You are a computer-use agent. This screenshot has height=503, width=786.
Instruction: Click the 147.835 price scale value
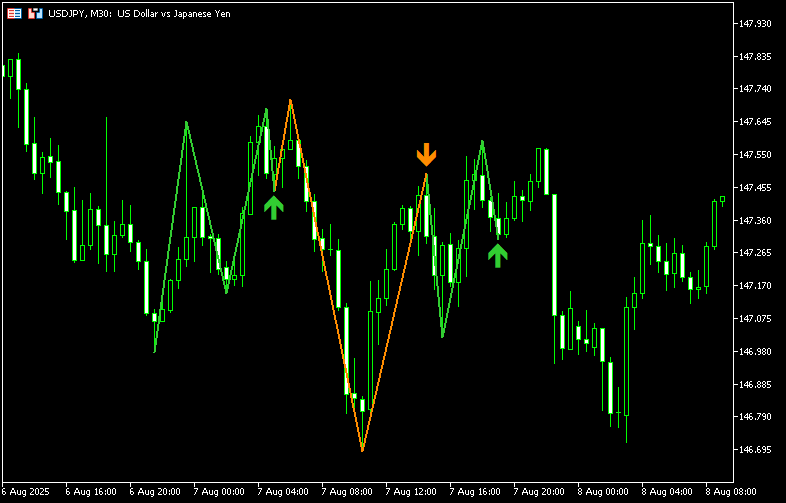point(755,57)
